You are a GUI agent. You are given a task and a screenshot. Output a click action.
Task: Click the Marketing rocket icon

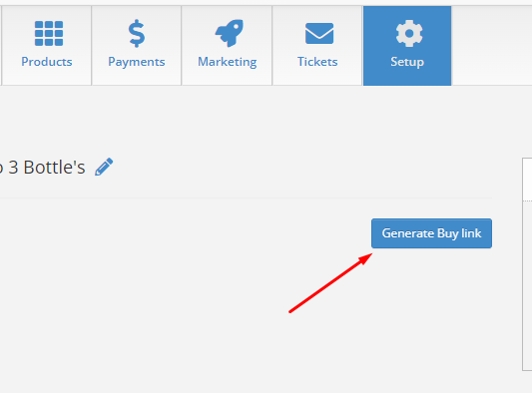pos(230,33)
